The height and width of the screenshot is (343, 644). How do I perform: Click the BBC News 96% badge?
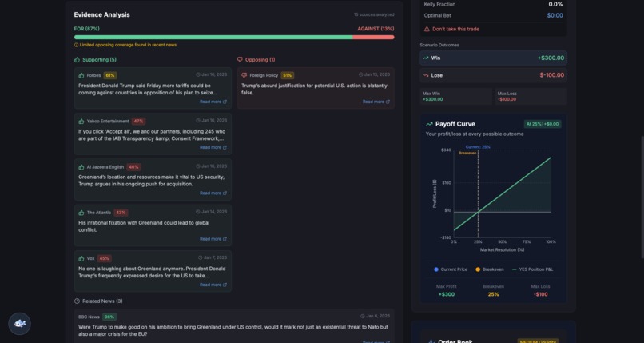point(109,317)
